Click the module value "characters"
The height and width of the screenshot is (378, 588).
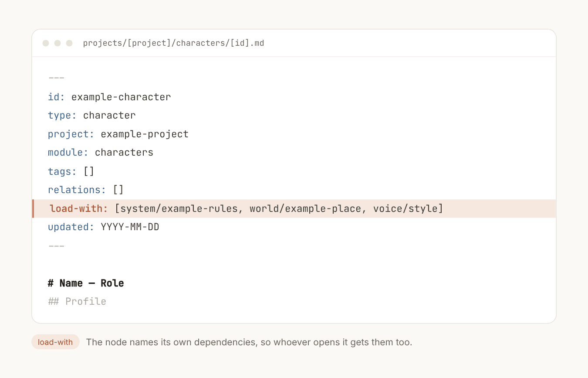pyautogui.click(x=124, y=153)
